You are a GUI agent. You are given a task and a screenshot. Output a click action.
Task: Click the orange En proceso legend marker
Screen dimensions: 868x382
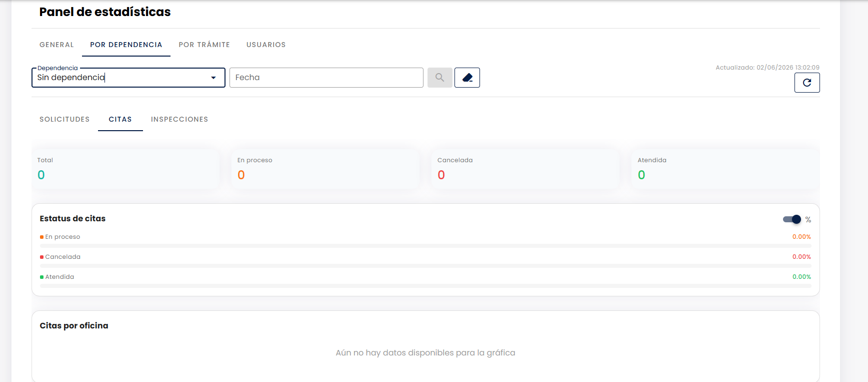[x=42, y=237]
